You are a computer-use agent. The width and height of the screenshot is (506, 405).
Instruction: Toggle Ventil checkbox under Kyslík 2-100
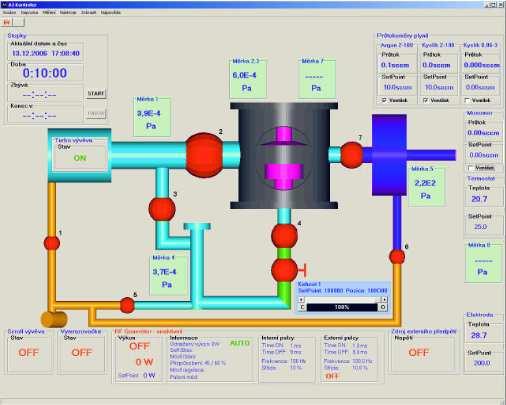pyautogui.click(x=426, y=100)
